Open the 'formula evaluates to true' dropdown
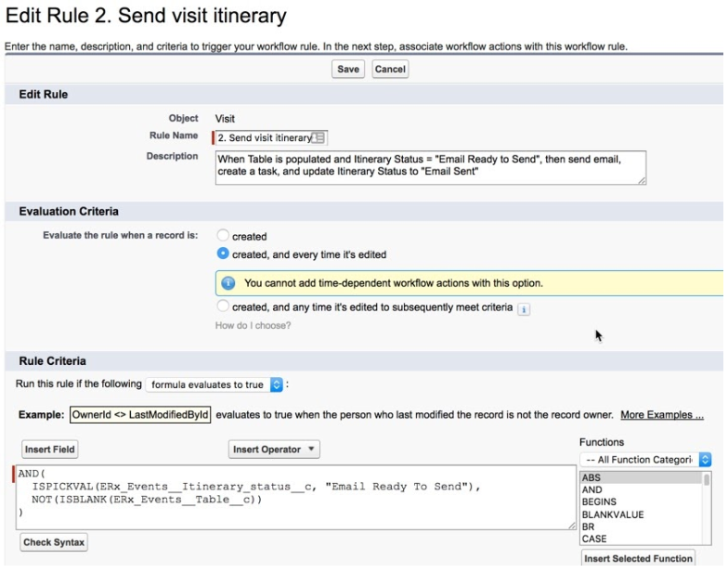728x573 pixels. click(x=215, y=384)
